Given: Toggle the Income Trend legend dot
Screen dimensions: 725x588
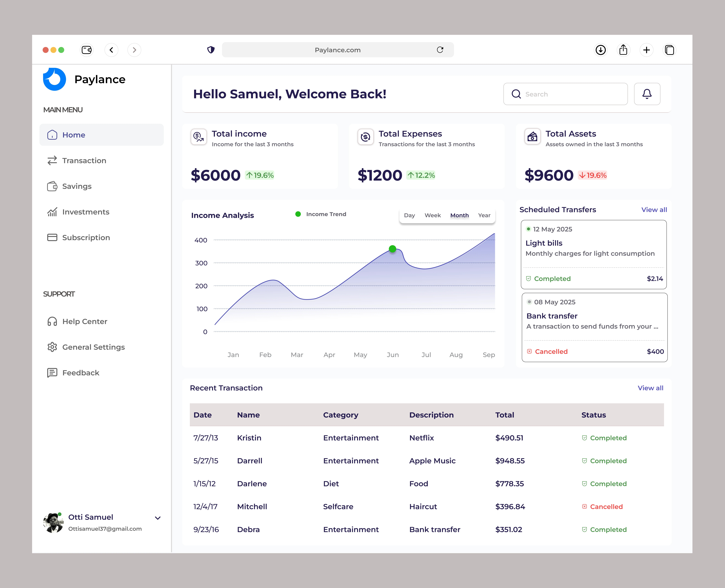Looking at the screenshot, I should 298,214.
